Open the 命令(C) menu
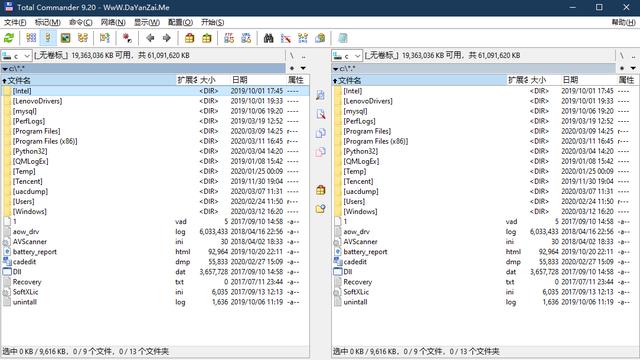Image resolution: width=640 pixels, height=360 pixels. point(80,22)
